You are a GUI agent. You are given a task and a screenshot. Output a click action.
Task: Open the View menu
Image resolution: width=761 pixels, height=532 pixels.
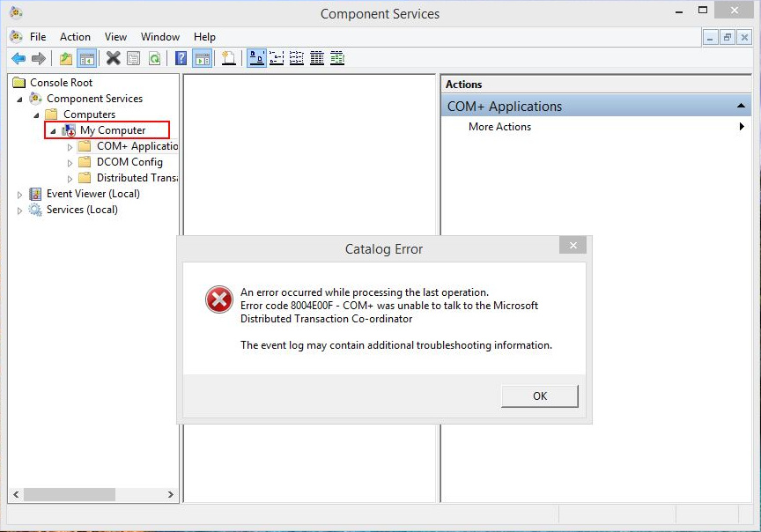point(115,37)
